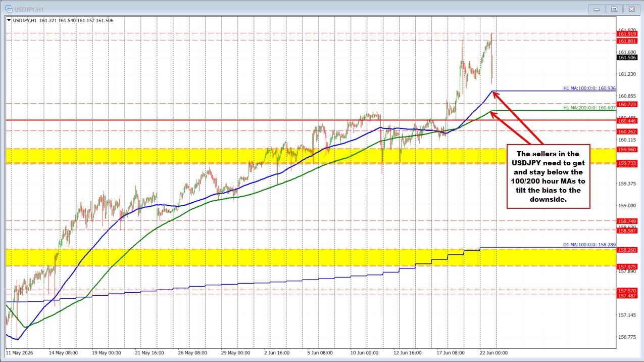Minimize the USDJPY,H1 chart window
The height and width of the screenshot is (362, 644).
pos(598,9)
